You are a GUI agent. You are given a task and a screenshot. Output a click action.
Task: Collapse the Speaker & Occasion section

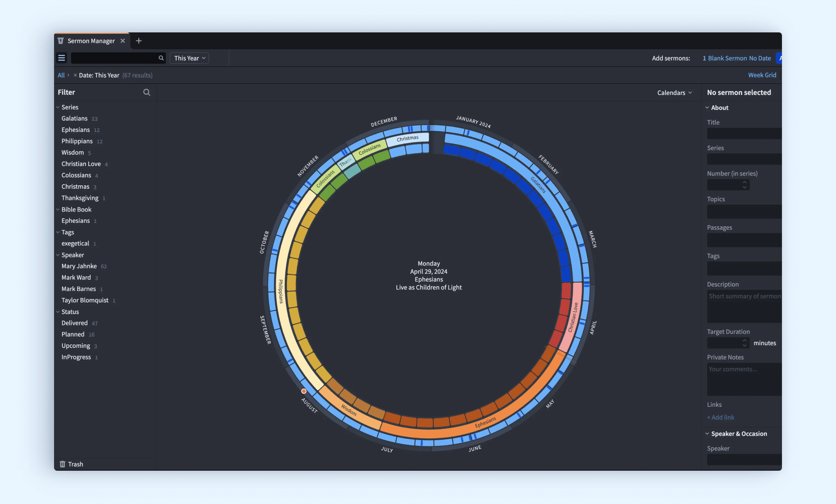pos(707,434)
